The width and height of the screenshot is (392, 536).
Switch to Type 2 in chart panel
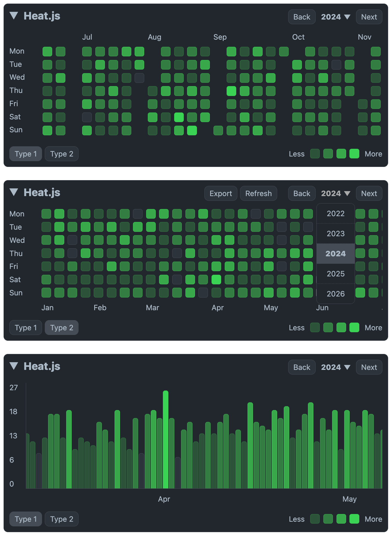(x=62, y=519)
